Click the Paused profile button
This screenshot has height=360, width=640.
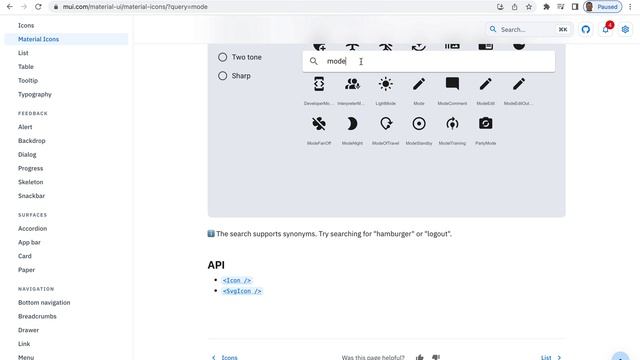coord(602,7)
